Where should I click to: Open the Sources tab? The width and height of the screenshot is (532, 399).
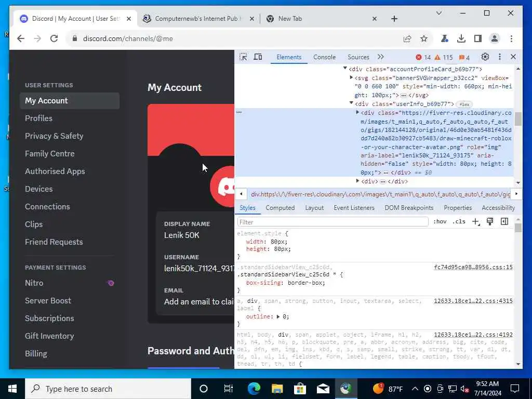[358, 57]
